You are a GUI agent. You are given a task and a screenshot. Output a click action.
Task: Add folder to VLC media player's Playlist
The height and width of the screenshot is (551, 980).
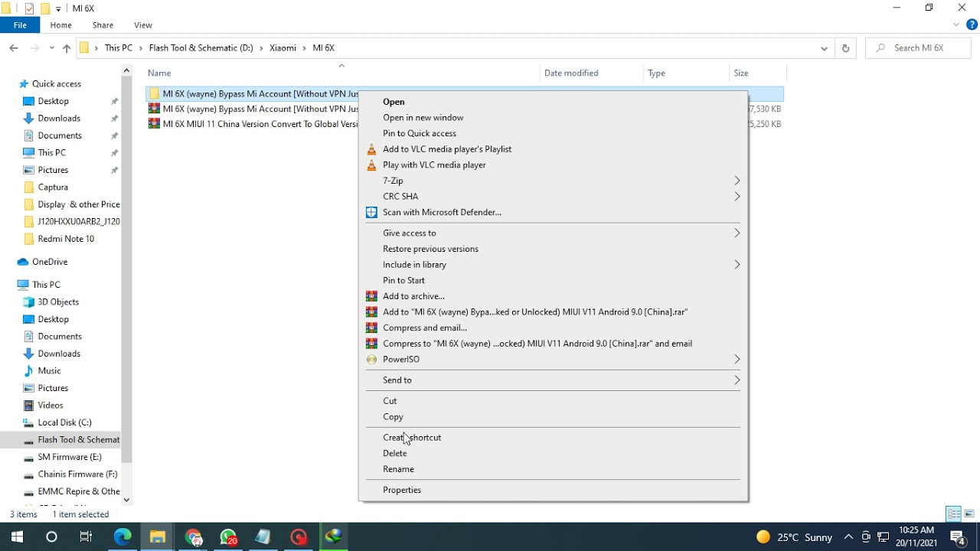click(447, 149)
